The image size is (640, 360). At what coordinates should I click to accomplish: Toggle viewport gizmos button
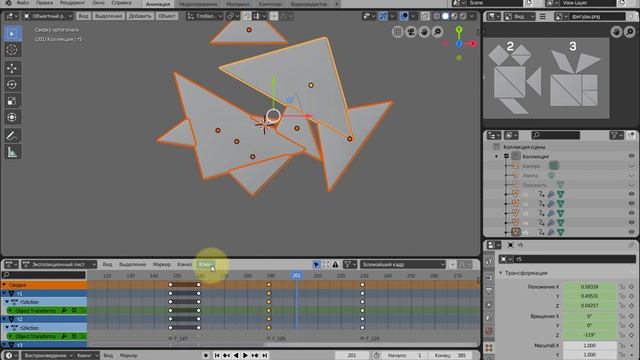(x=383, y=16)
